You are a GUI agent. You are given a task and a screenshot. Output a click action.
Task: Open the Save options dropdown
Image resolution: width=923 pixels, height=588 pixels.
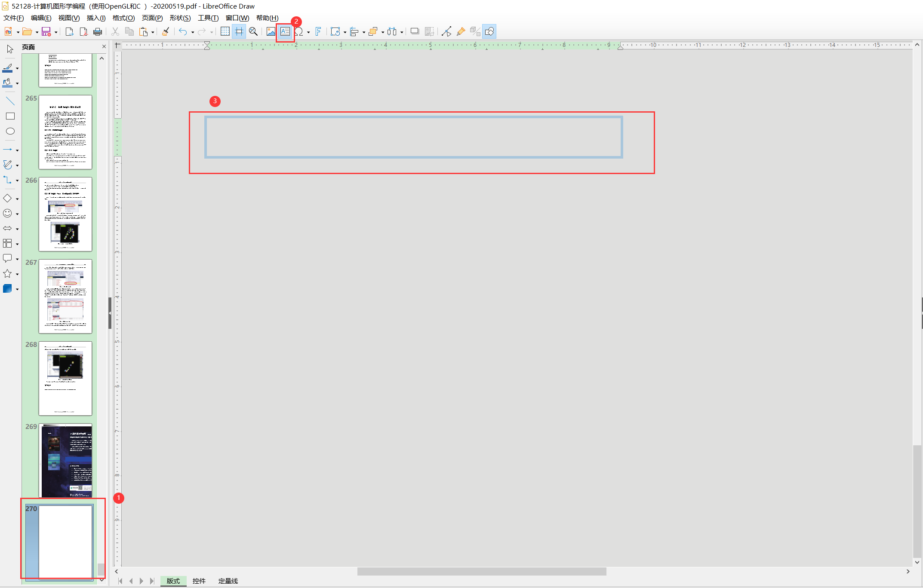[56, 32]
